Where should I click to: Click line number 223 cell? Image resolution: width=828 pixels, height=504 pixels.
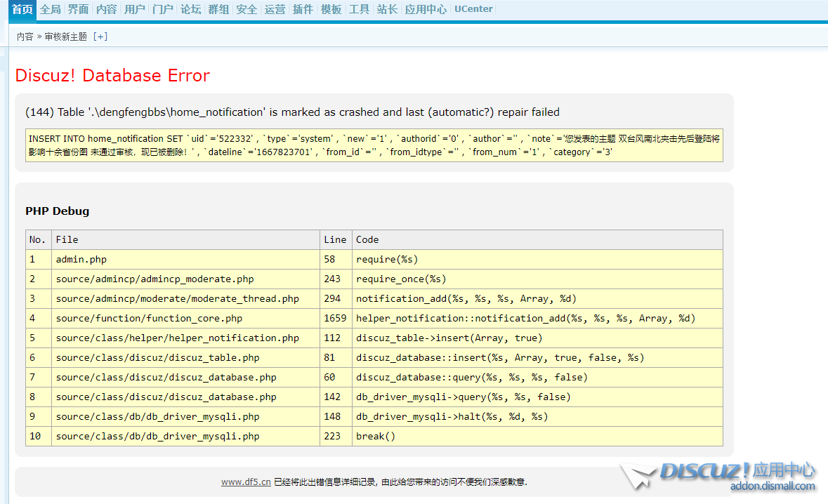[x=336, y=437]
